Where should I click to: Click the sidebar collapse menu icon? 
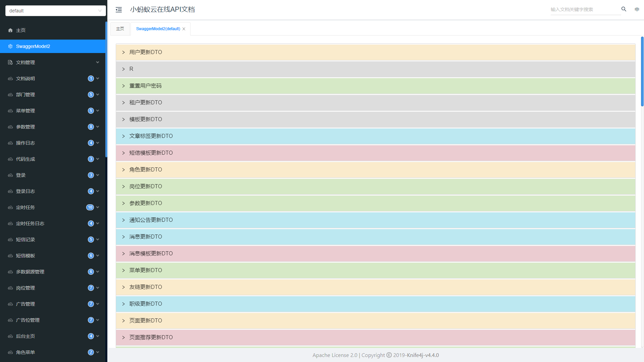point(119,10)
